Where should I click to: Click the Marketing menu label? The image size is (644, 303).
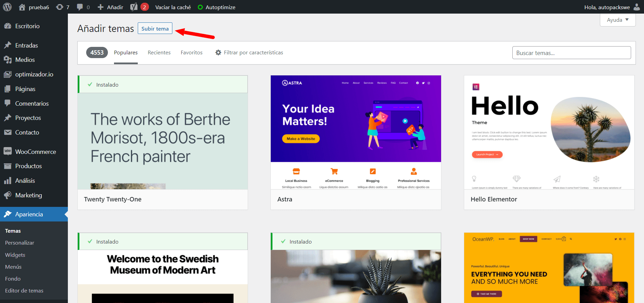29,195
